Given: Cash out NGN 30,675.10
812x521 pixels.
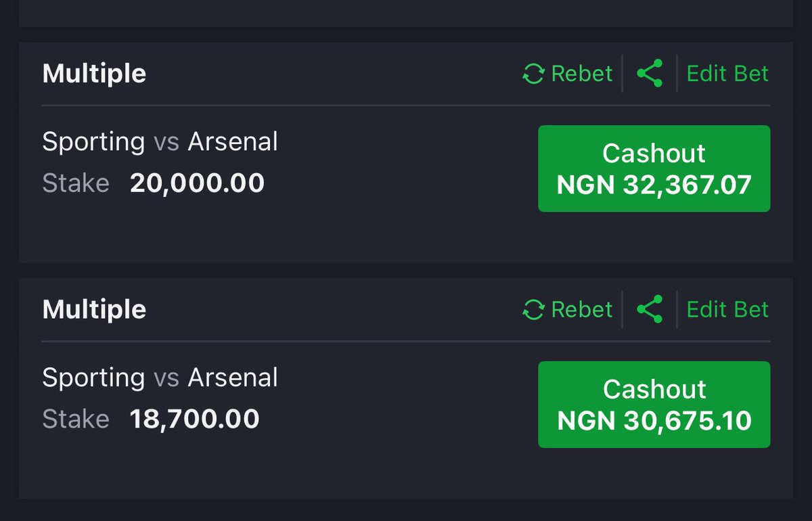Looking at the screenshot, I should (x=654, y=405).
